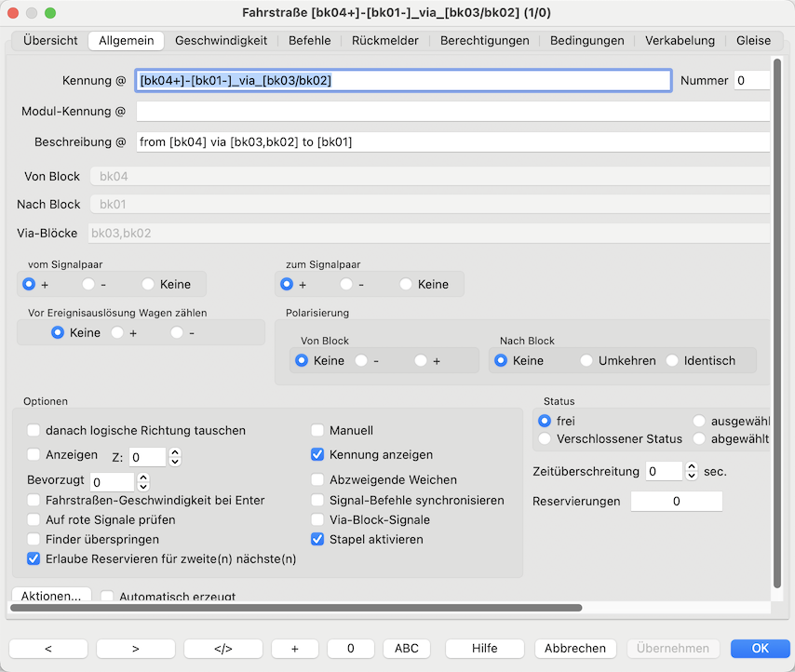Image resolution: width=795 pixels, height=672 pixels.
Task: Adjust the Bevorzugt stepper arrows
Action: click(142, 481)
